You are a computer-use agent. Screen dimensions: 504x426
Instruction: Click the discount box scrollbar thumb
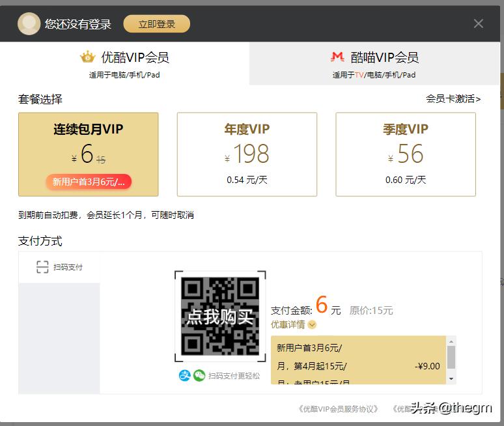coord(451,357)
